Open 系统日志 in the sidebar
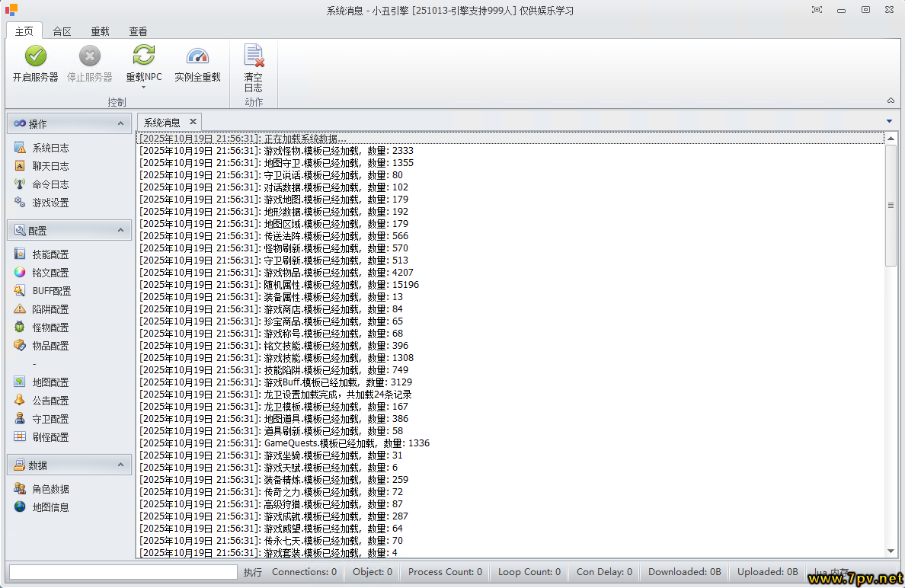The height and width of the screenshot is (588, 905). (x=50, y=148)
